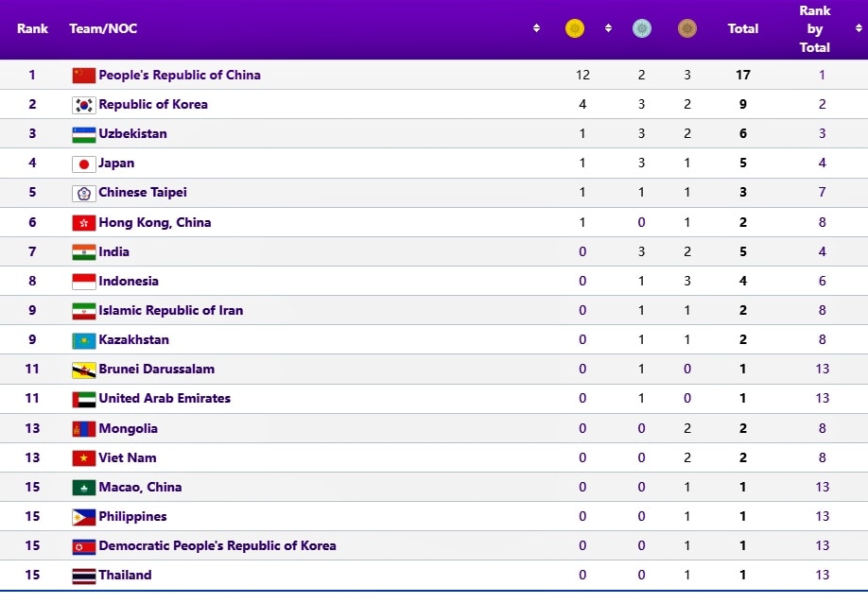Click the Philippines flag icon
The image size is (868, 603).
pos(83,517)
